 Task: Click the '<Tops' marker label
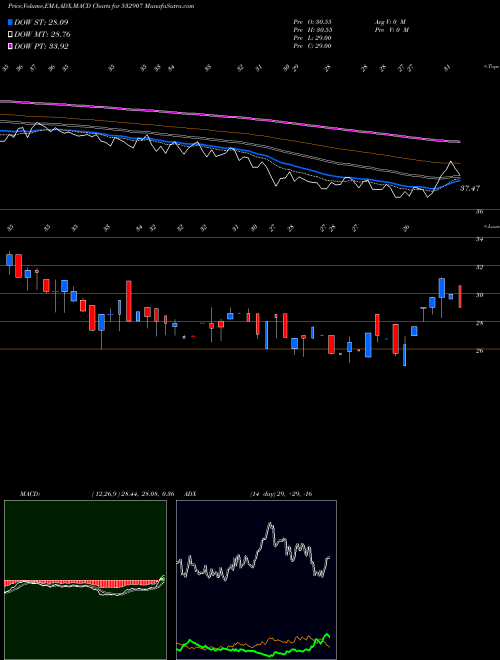pos(491,67)
